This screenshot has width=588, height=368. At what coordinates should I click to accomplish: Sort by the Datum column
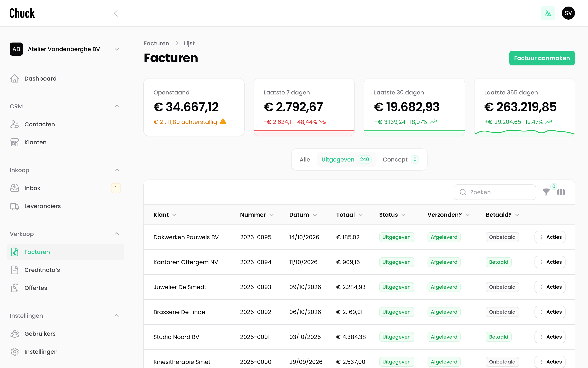point(303,215)
